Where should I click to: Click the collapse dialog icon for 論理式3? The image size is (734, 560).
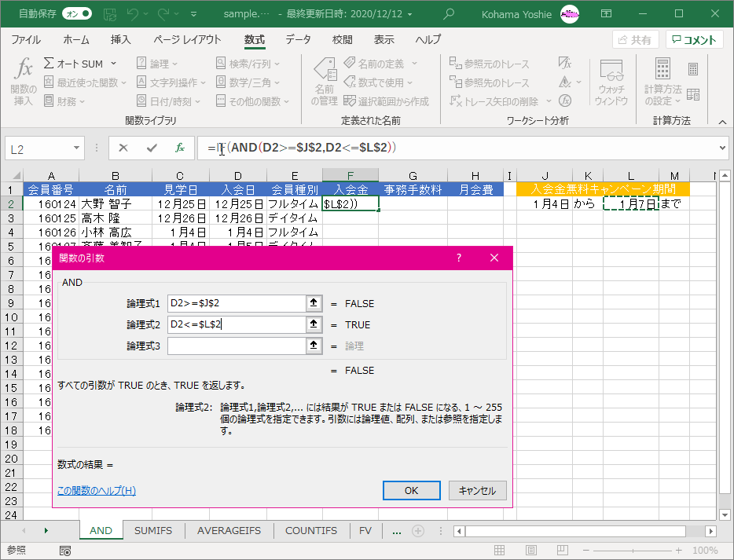tap(314, 346)
